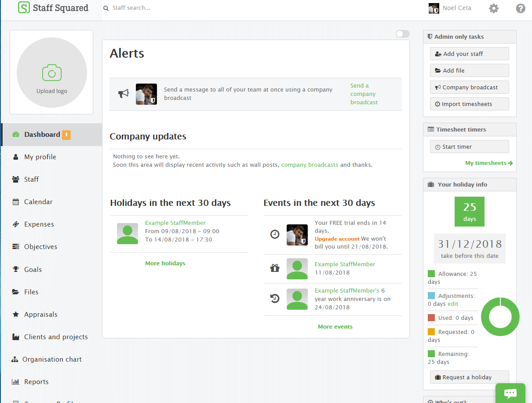Toggle the switch above the Alerts panel
The height and width of the screenshot is (403, 532).
coord(402,33)
